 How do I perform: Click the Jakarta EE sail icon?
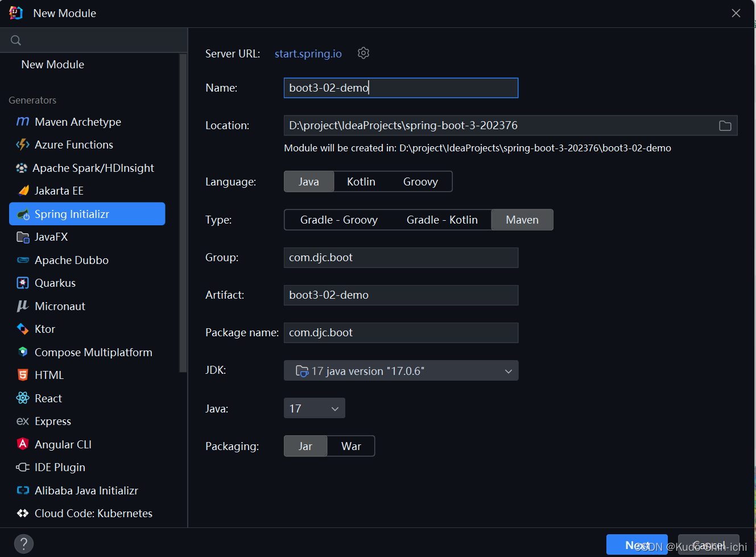[x=23, y=191]
